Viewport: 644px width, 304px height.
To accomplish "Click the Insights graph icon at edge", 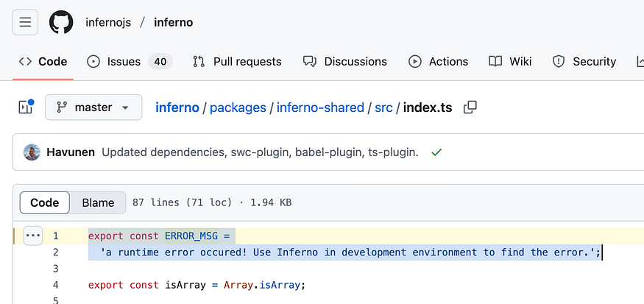I will tap(640, 62).
